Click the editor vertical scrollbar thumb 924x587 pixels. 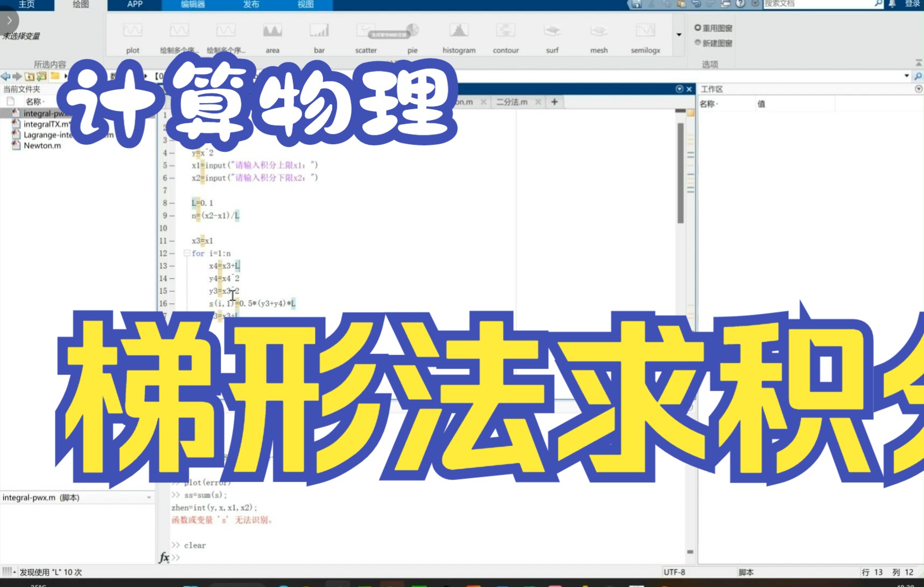tap(681, 173)
